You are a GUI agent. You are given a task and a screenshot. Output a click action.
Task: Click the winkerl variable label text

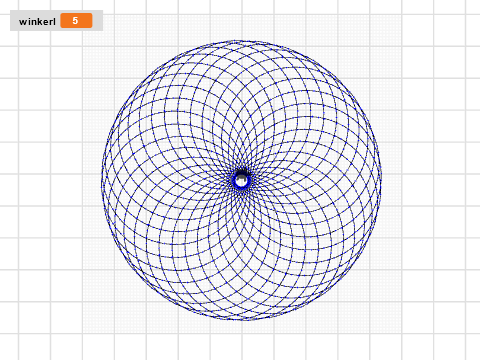(x=37, y=22)
